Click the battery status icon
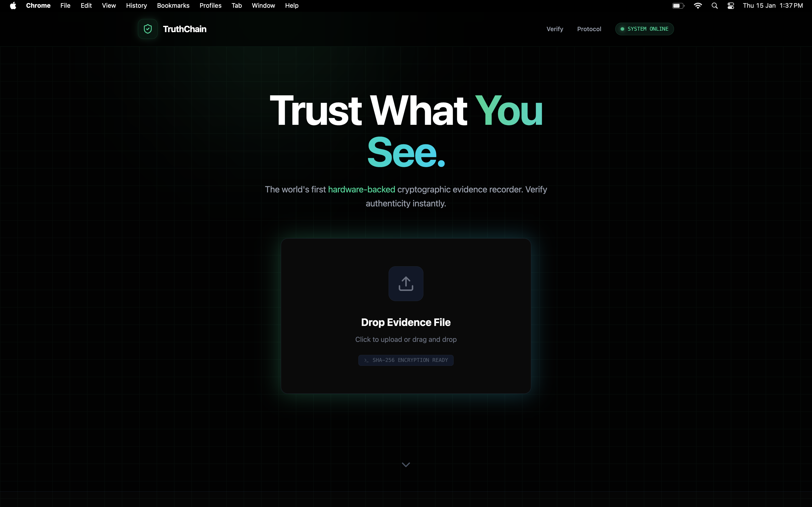The width and height of the screenshot is (812, 507). tap(678, 6)
